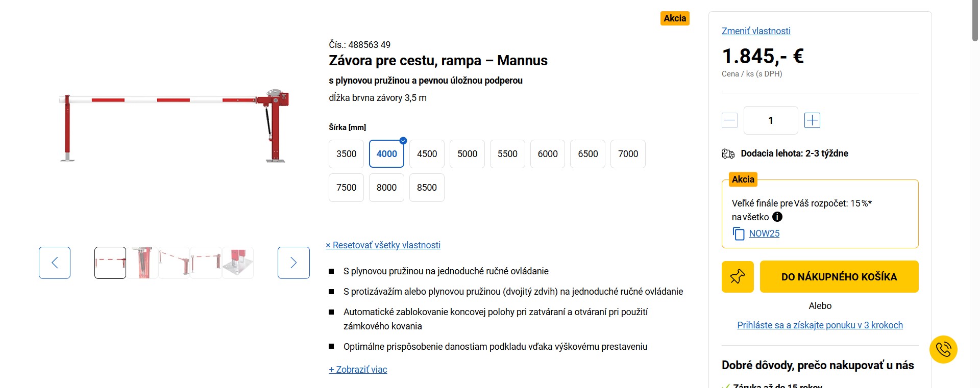Open the Zmeniť vlastnosti link
Screen dimensions: 980x388
pos(756,31)
